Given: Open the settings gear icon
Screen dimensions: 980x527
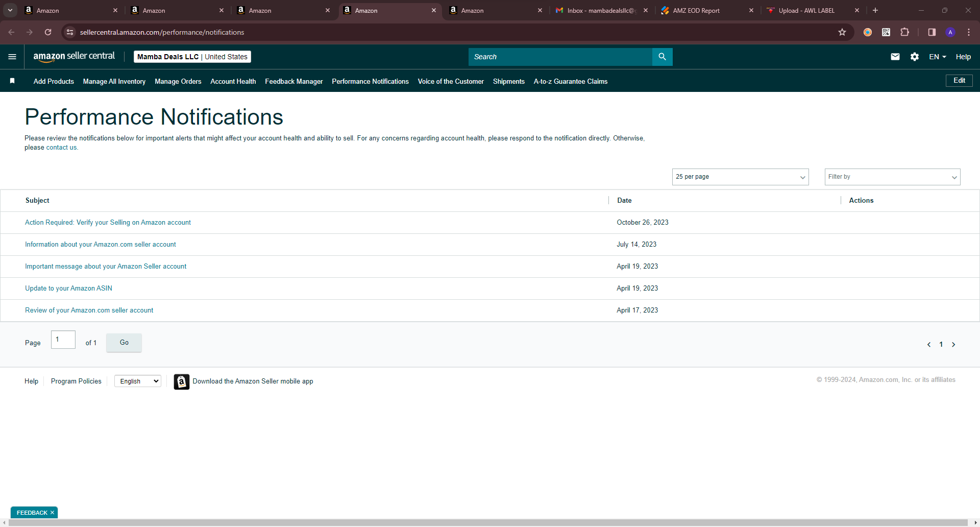Looking at the screenshot, I should click(915, 57).
